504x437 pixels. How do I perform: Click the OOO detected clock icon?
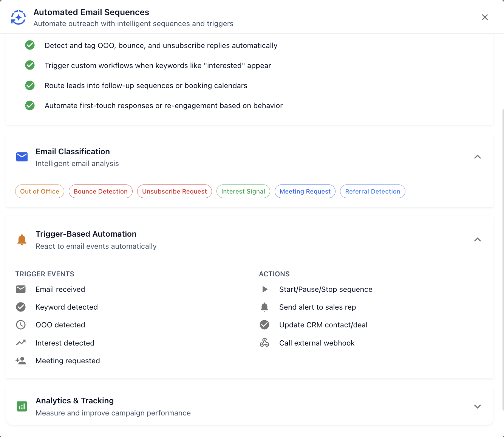[21, 325]
